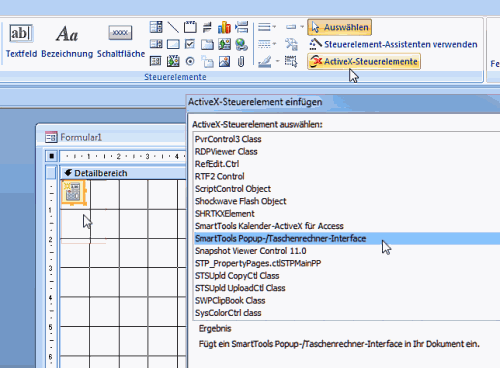
Task: Select the Textfeld control tool
Action: pos(21,41)
